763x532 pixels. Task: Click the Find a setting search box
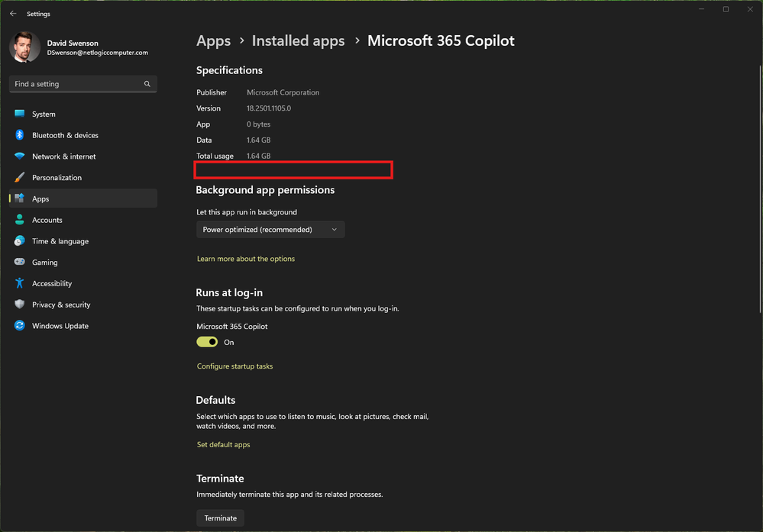[82, 84]
